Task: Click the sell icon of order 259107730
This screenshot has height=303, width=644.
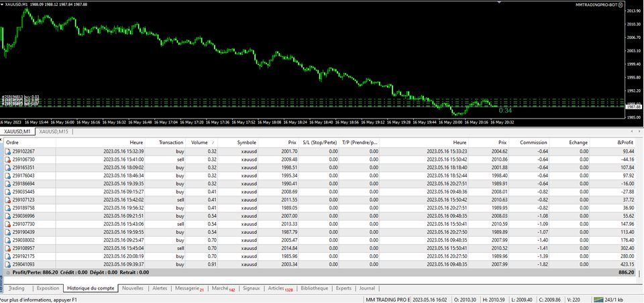Action: tap(8, 224)
